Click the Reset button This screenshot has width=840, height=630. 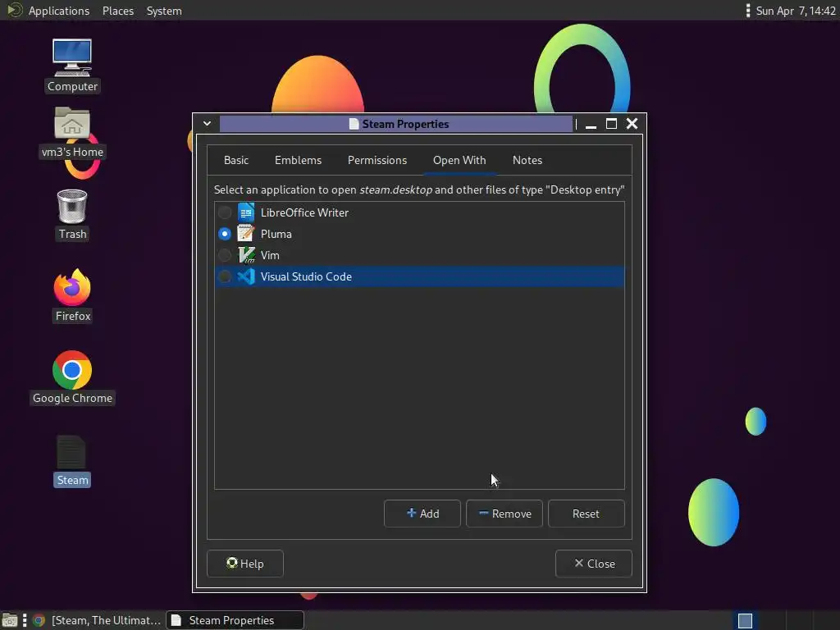pyautogui.click(x=586, y=514)
